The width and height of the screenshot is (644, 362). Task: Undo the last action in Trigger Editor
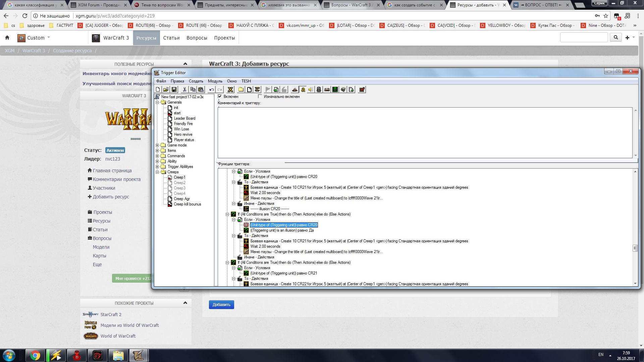211,89
